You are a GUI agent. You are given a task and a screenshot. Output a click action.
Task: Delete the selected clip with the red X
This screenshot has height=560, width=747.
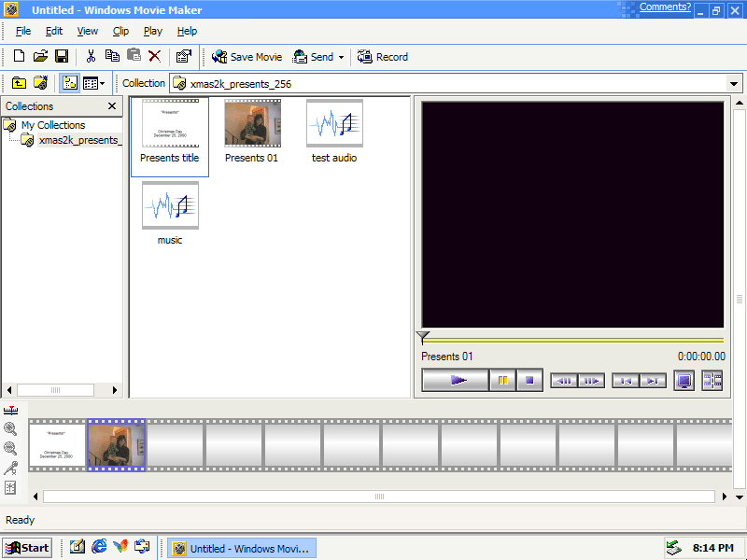pos(154,56)
